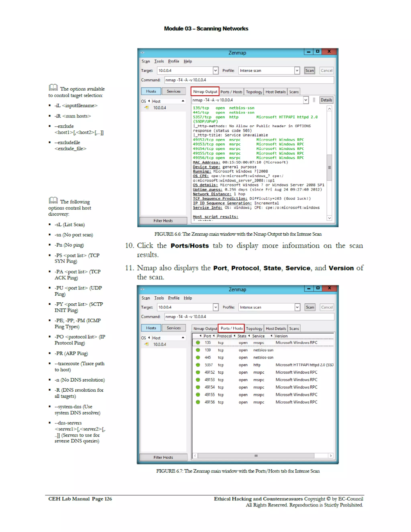Screen dimensions: 411x532
Task: Click Services button in upper Zenmap window
Action: click(x=174, y=91)
